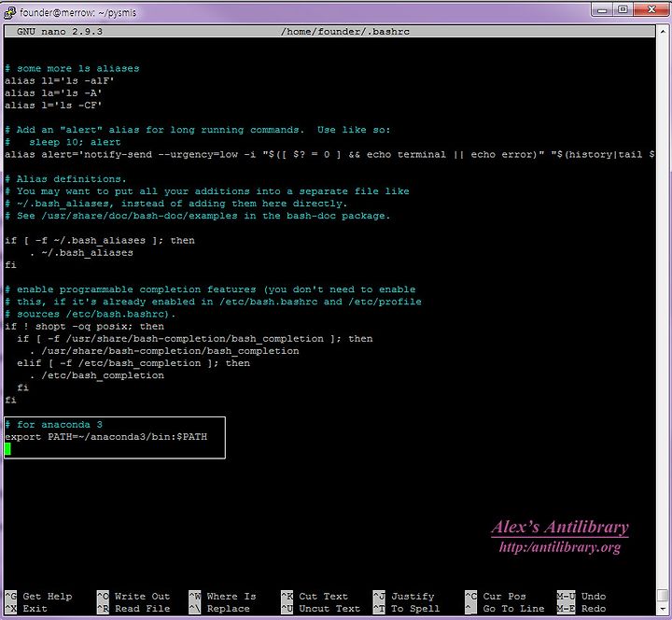The width and height of the screenshot is (672, 620).
Task: Minimize the PuTTY window
Action: pos(602,9)
